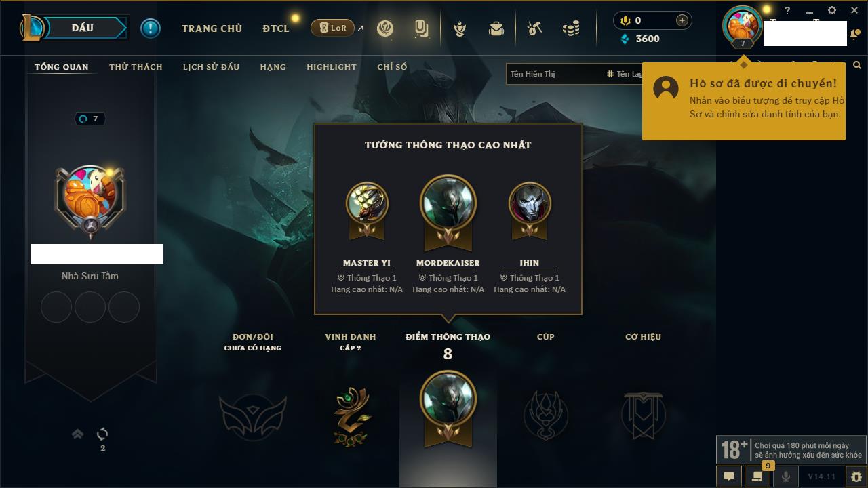
Task: Click the exclamation notice icon near ĐẤU
Action: click(150, 28)
